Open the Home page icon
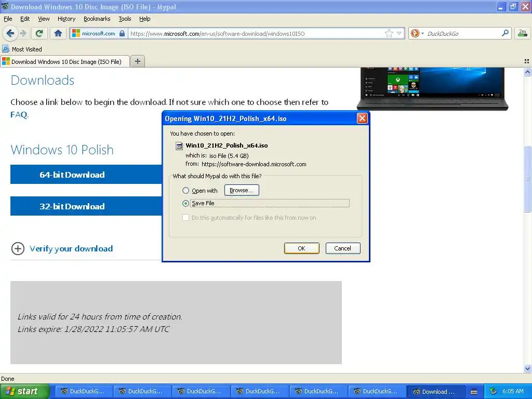Image resolution: width=532 pixels, height=399 pixels. point(58,33)
